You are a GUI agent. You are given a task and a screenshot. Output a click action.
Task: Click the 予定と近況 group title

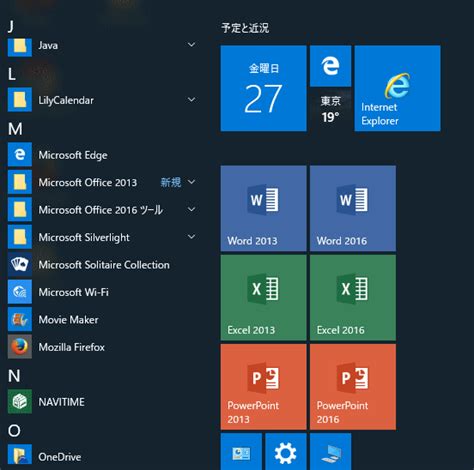click(245, 28)
